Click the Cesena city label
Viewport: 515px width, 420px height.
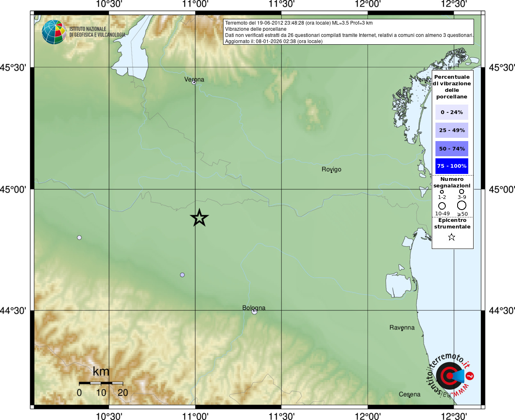(410, 394)
